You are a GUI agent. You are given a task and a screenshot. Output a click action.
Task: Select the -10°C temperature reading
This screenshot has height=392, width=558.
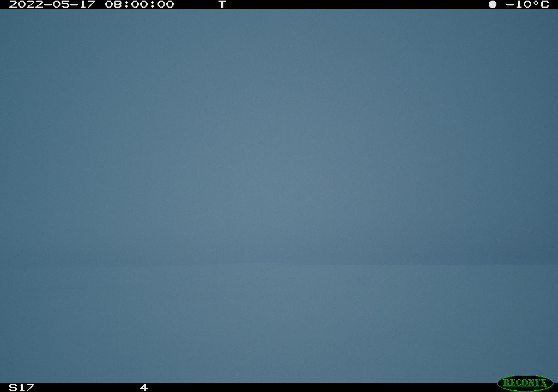coord(527,4)
